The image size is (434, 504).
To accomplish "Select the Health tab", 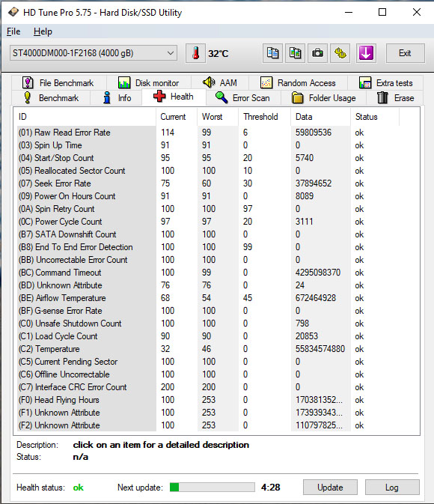I will [174, 97].
